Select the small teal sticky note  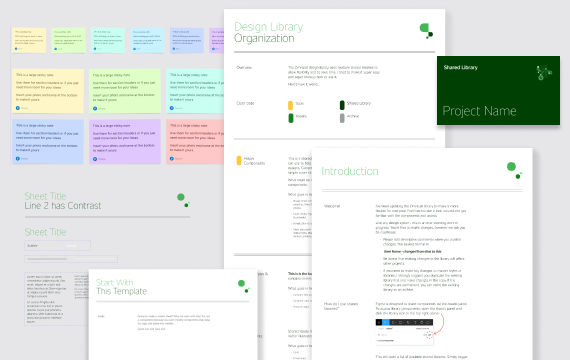pyautogui.click(x=108, y=40)
